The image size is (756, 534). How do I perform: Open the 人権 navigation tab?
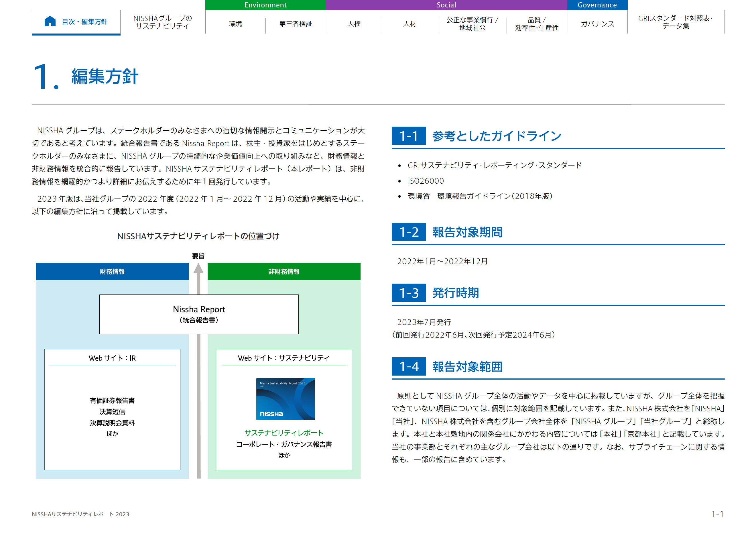354,24
